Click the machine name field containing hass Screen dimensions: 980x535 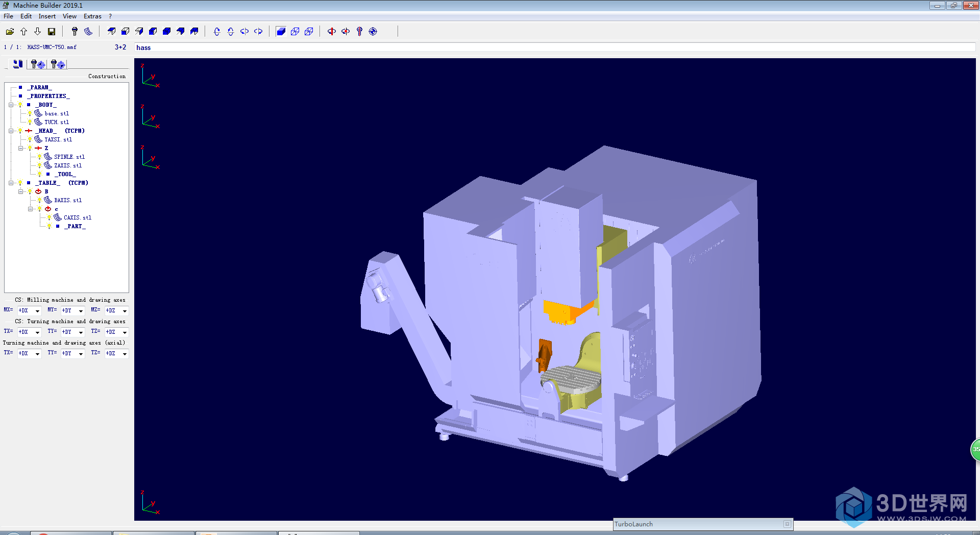point(555,47)
